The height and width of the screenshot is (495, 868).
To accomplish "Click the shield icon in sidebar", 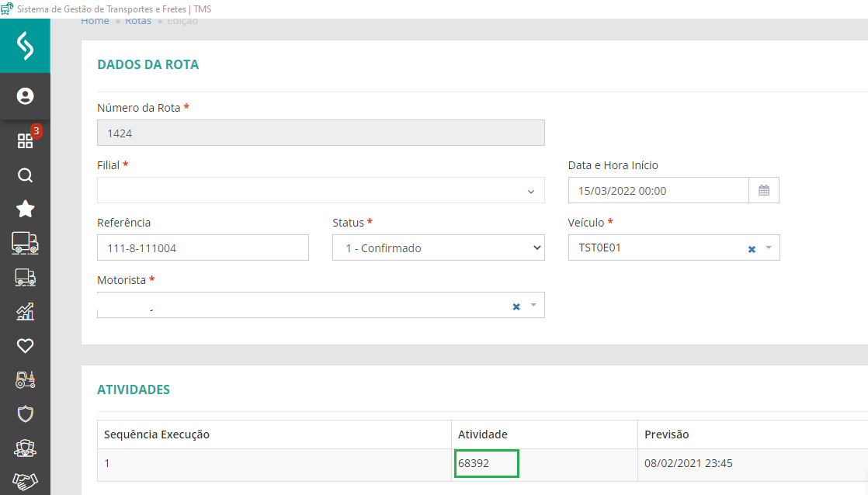I will coord(25,414).
